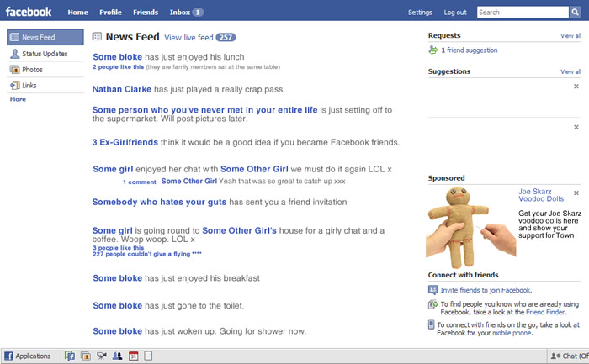Open Nathan Clarke's profile link
This screenshot has height=364, width=589.
point(122,89)
